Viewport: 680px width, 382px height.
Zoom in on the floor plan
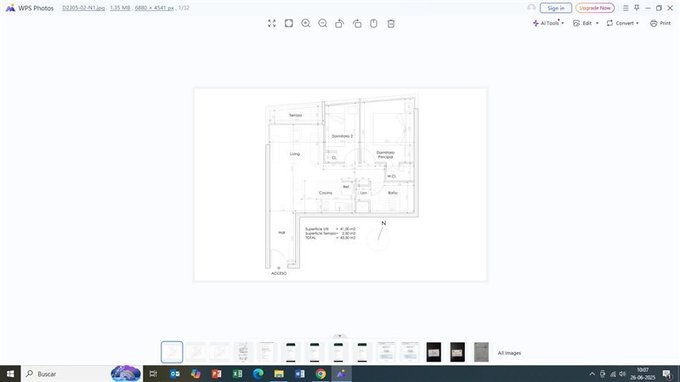click(x=306, y=23)
